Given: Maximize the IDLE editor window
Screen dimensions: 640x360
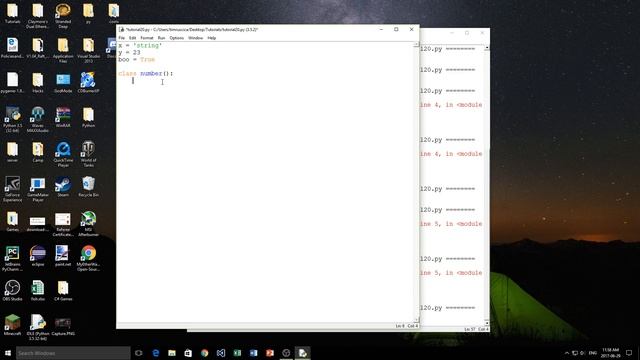Looking at the screenshot, I should click(396, 29).
